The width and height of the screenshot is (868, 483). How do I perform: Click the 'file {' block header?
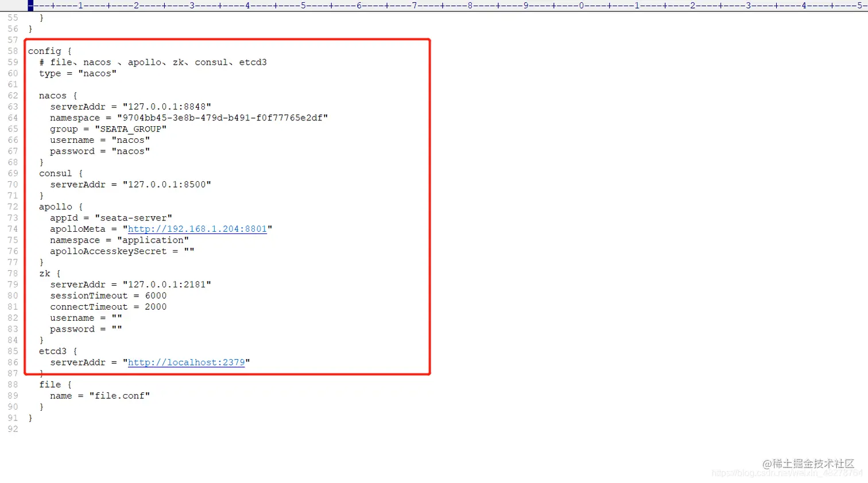56,385
